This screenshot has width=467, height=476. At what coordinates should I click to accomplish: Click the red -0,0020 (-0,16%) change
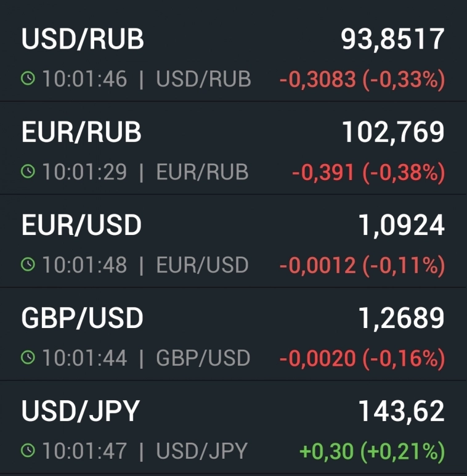pos(362,358)
